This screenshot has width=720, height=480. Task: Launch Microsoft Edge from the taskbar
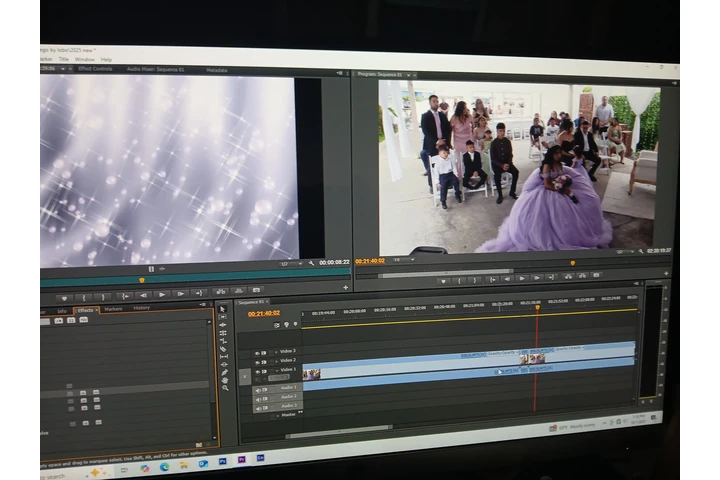(x=164, y=466)
